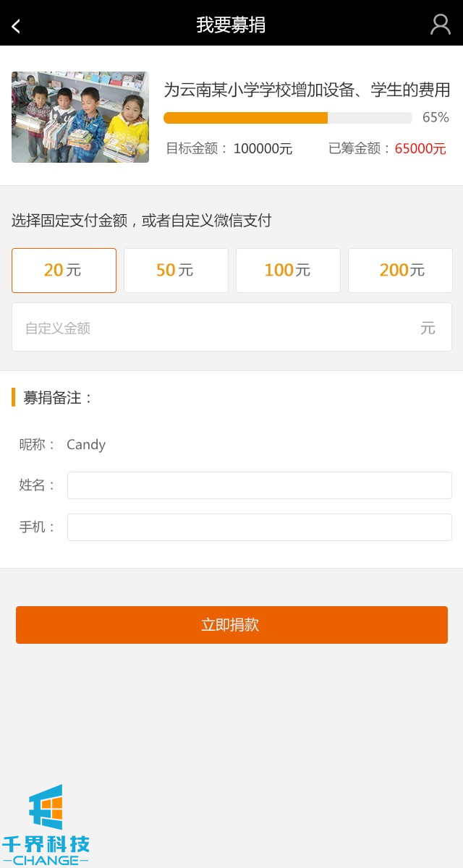Click the 千界科技 CHANGE logo
Screen dimensions: 463x868
[x=46, y=826]
